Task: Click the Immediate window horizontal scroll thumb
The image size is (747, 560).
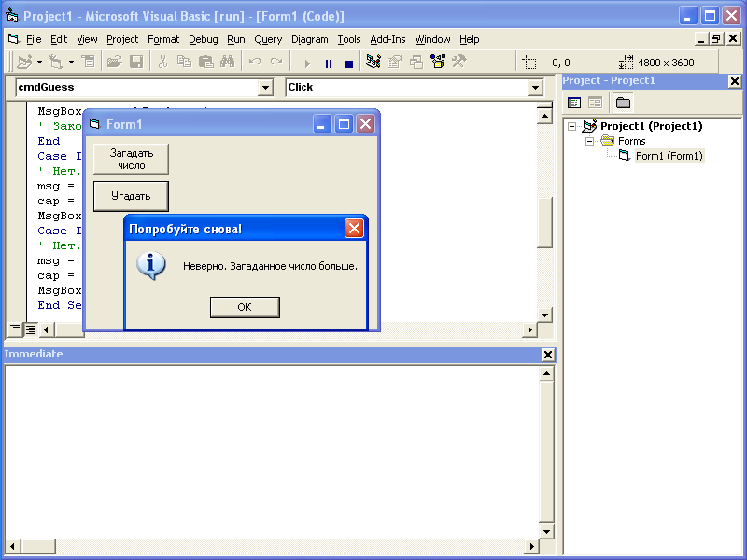Action: 39,546
